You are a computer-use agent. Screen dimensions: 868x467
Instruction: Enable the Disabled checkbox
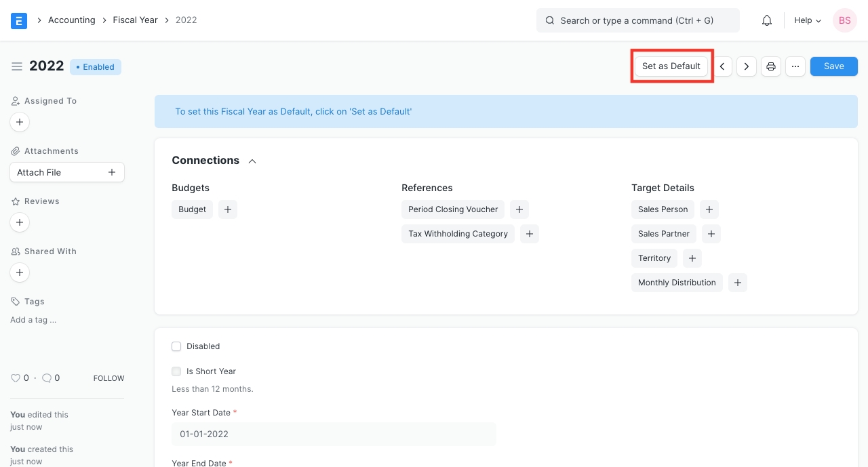[x=176, y=346]
